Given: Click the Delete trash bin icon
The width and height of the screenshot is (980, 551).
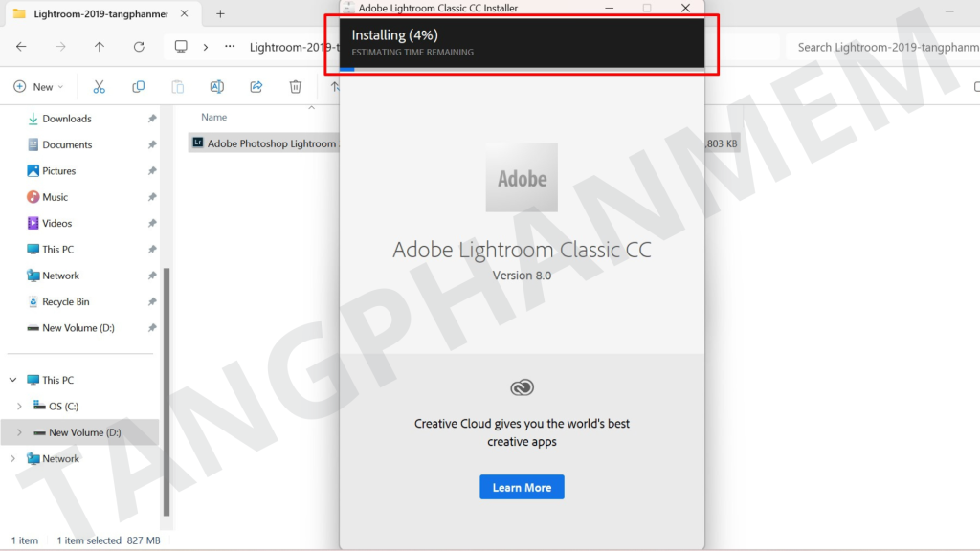Looking at the screenshot, I should (x=296, y=87).
